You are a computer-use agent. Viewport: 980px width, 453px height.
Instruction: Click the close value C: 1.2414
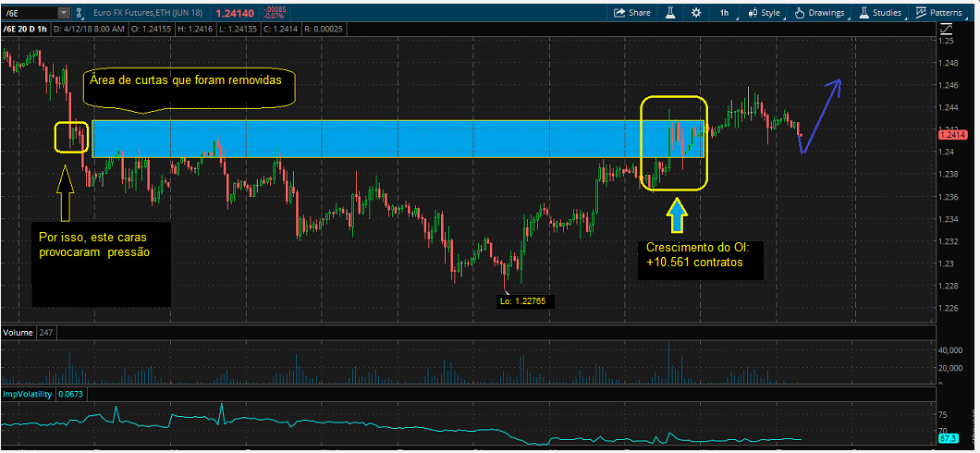point(279,29)
